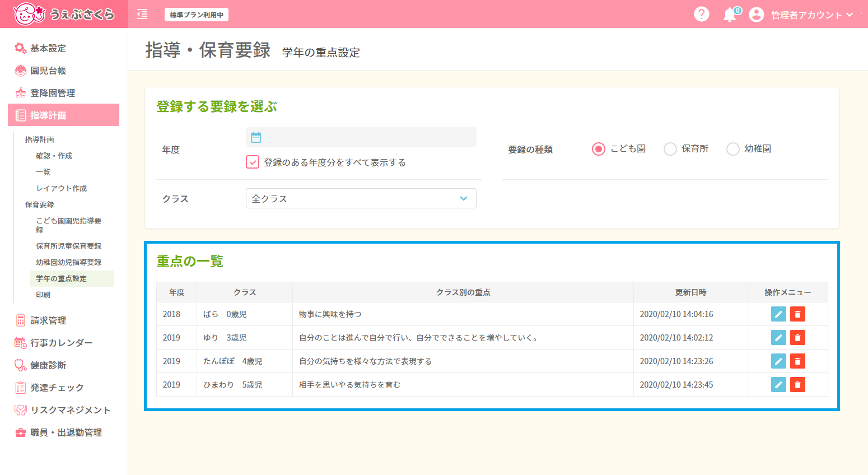Open 発達チェック checklist icon

point(21,388)
